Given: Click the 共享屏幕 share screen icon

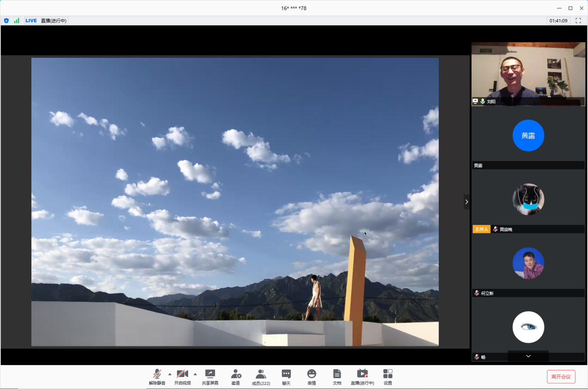Looking at the screenshot, I should (x=210, y=374).
